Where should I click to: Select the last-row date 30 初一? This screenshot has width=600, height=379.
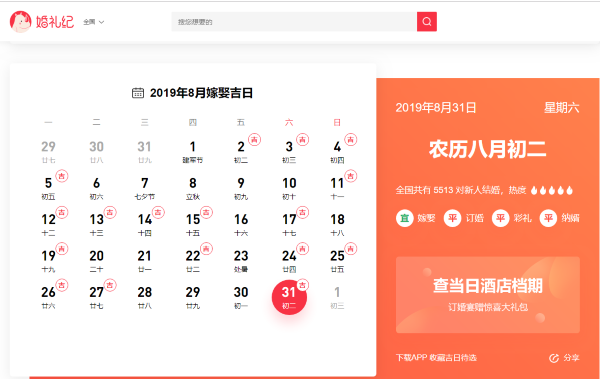tap(241, 297)
